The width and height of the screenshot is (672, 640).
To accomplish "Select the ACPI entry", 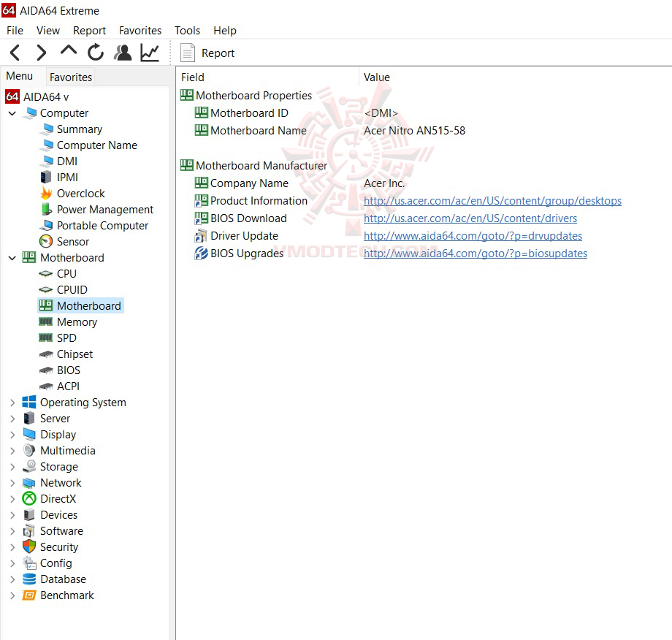I will click(68, 386).
